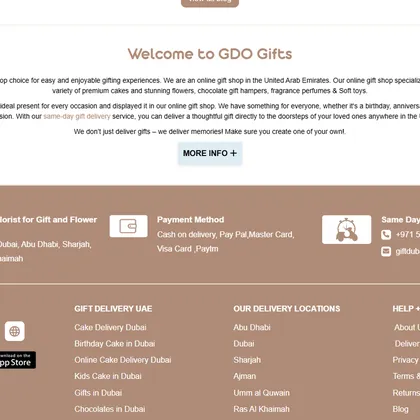Go to Online Cake Delivery Dubai
Image resolution: width=420 pixels, height=420 pixels.
click(123, 360)
